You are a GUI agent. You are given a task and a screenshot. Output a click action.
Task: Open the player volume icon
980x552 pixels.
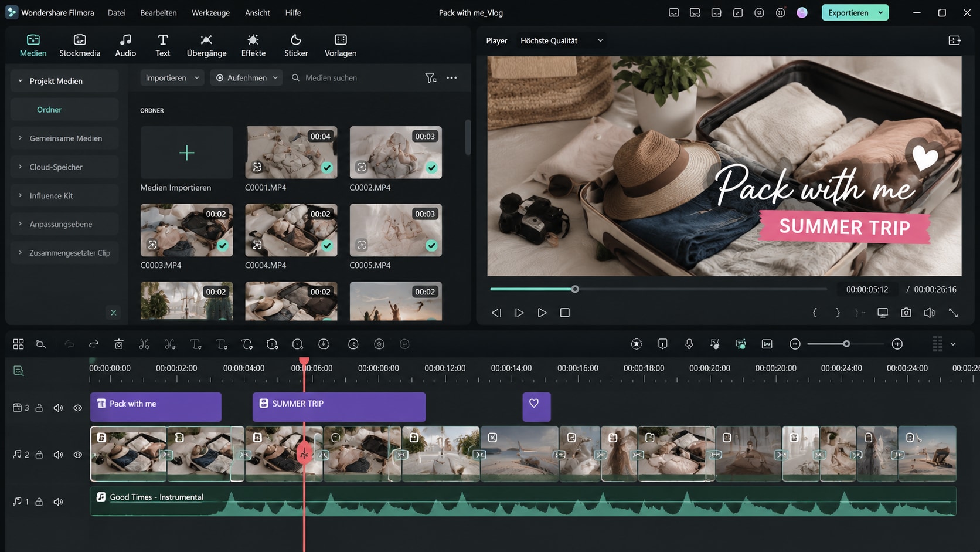pyautogui.click(x=930, y=313)
